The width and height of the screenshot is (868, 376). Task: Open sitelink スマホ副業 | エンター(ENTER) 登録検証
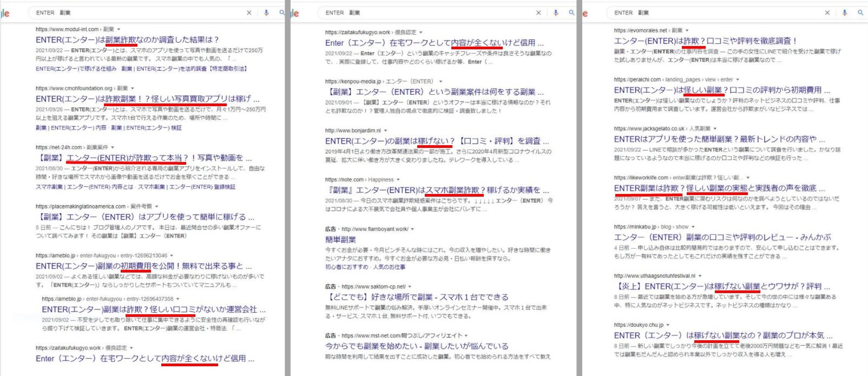click(x=187, y=187)
